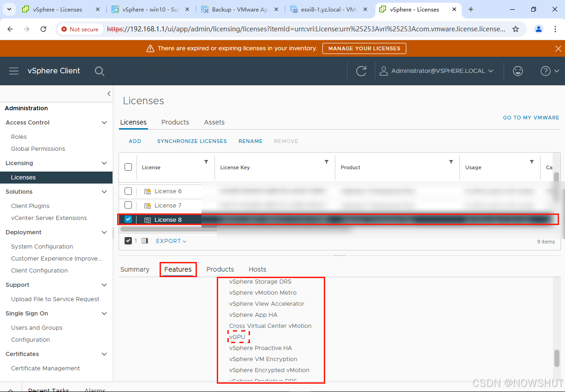The height and width of the screenshot is (392, 565).
Task: Click the browser back arrow
Action: (10, 29)
